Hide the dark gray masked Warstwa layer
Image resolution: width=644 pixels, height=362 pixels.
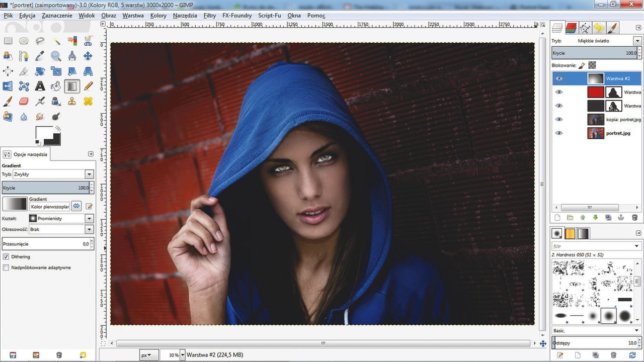point(559,106)
